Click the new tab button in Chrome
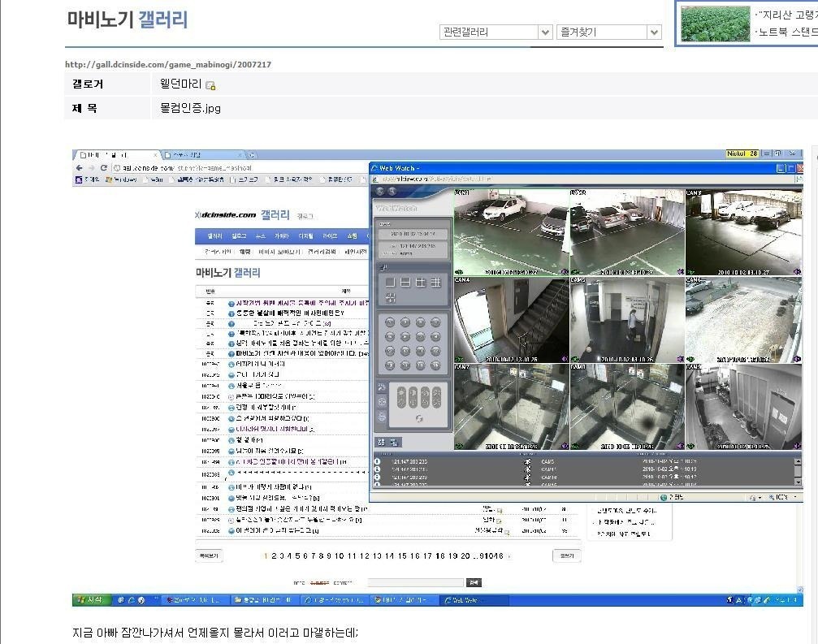 pos(252,155)
